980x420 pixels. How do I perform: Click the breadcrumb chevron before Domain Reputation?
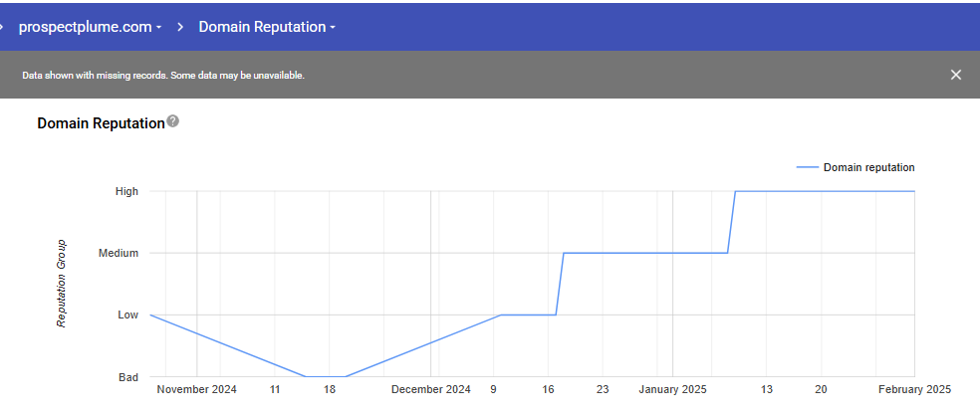tap(180, 27)
